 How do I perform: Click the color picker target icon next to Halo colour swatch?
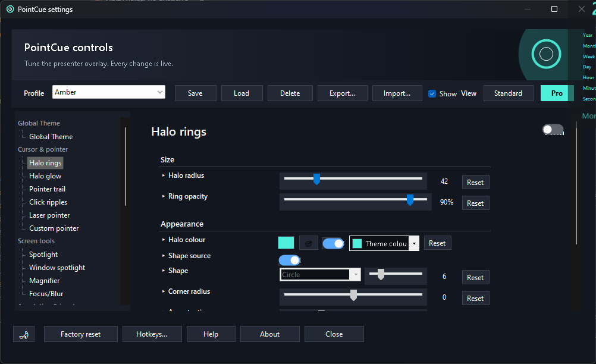(x=309, y=243)
